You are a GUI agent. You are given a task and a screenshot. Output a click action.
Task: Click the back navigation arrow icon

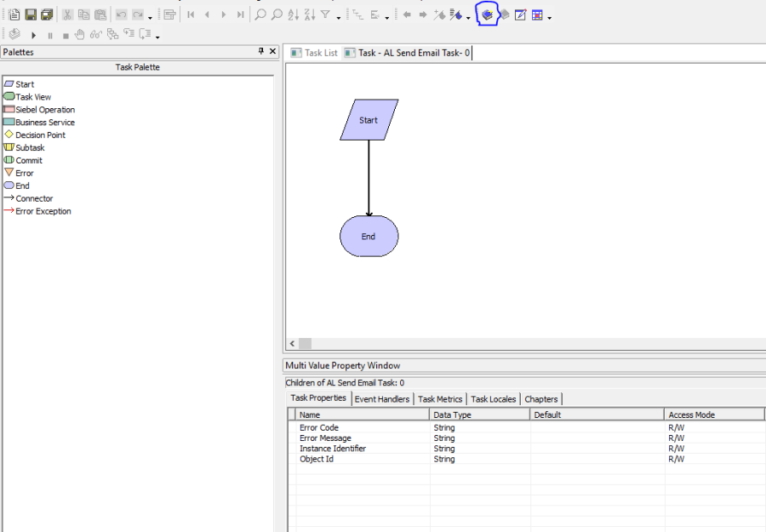point(407,15)
